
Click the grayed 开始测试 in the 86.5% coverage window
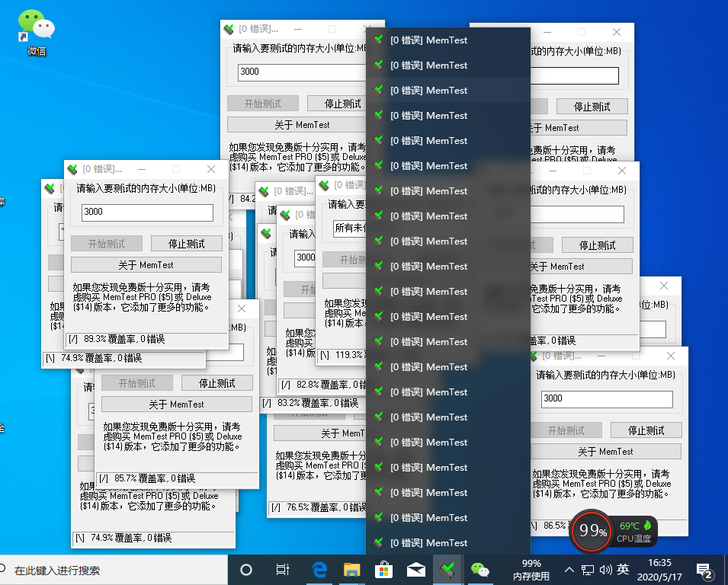(x=566, y=430)
